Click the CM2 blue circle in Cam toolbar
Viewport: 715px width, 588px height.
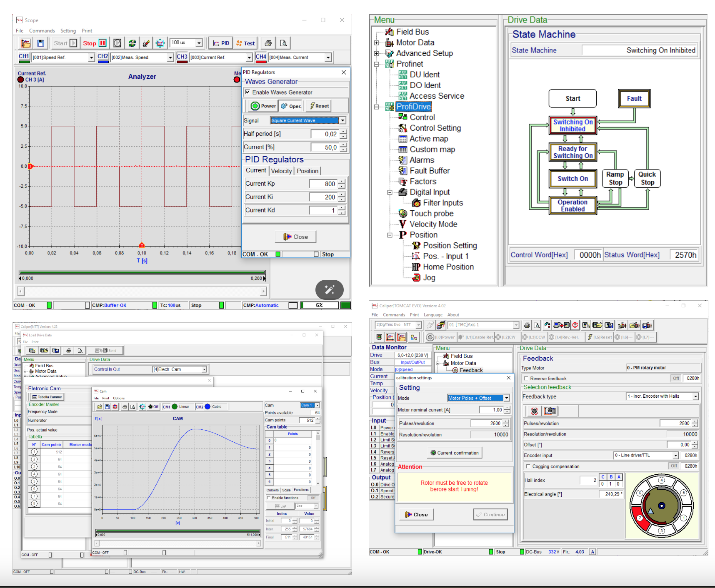click(x=207, y=406)
